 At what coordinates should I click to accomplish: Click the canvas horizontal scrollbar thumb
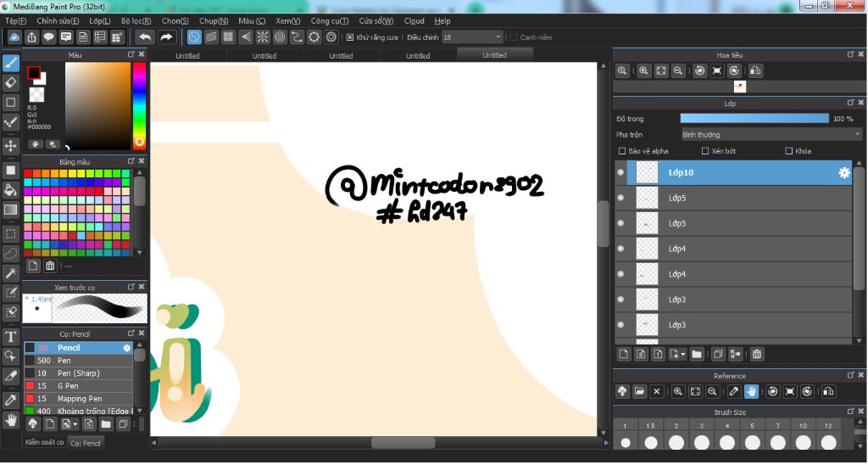point(403,443)
